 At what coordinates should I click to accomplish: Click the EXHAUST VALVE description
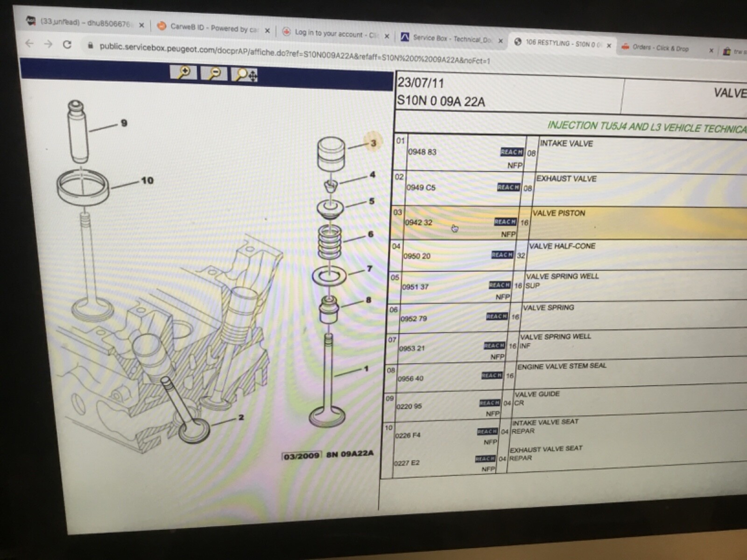tap(566, 179)
